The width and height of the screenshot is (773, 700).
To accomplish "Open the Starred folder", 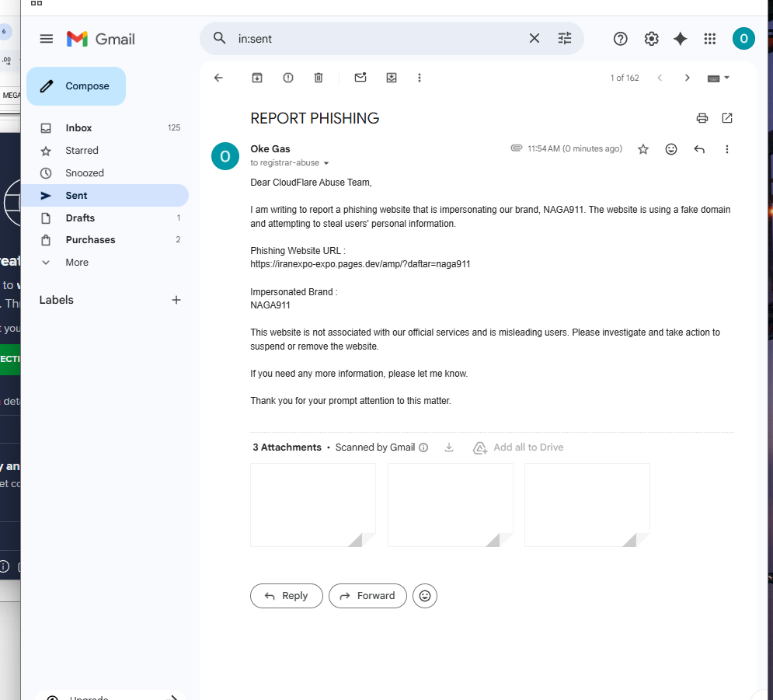I will (x=105, y=151).
